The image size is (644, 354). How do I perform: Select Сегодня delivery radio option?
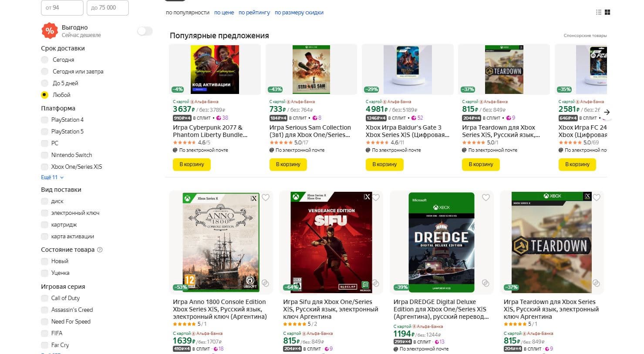[44, 60]
